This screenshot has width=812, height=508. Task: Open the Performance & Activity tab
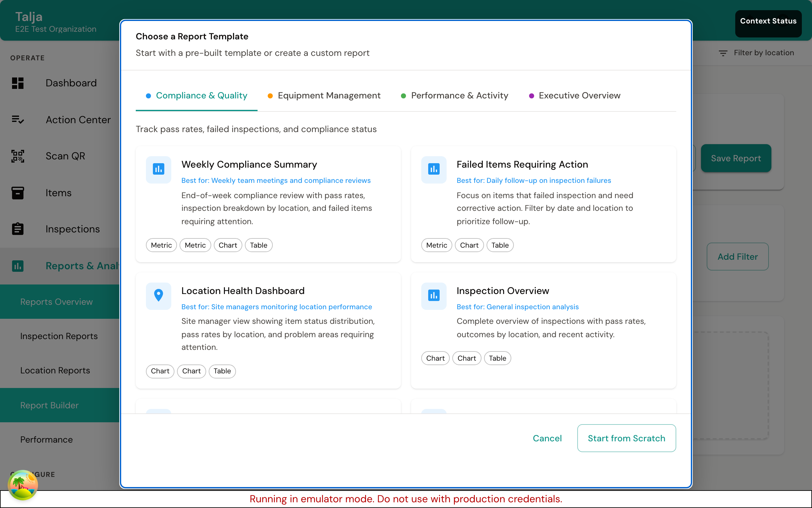(455, 96)
